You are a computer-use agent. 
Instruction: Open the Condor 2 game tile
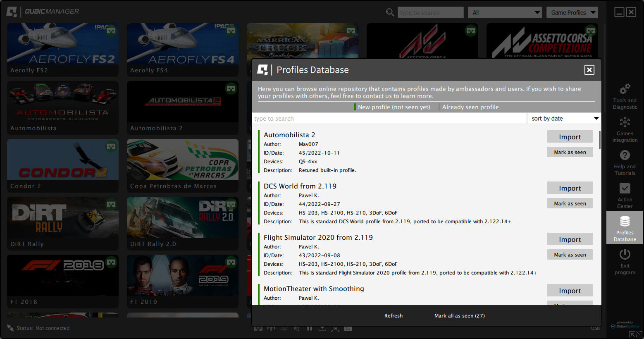tap(63, 165)
